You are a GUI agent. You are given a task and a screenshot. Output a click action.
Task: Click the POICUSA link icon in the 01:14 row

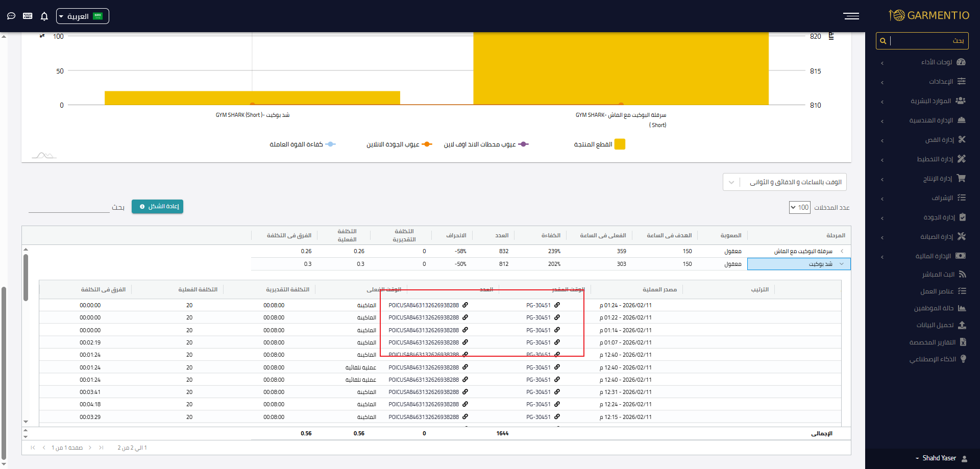coord(465,330)
